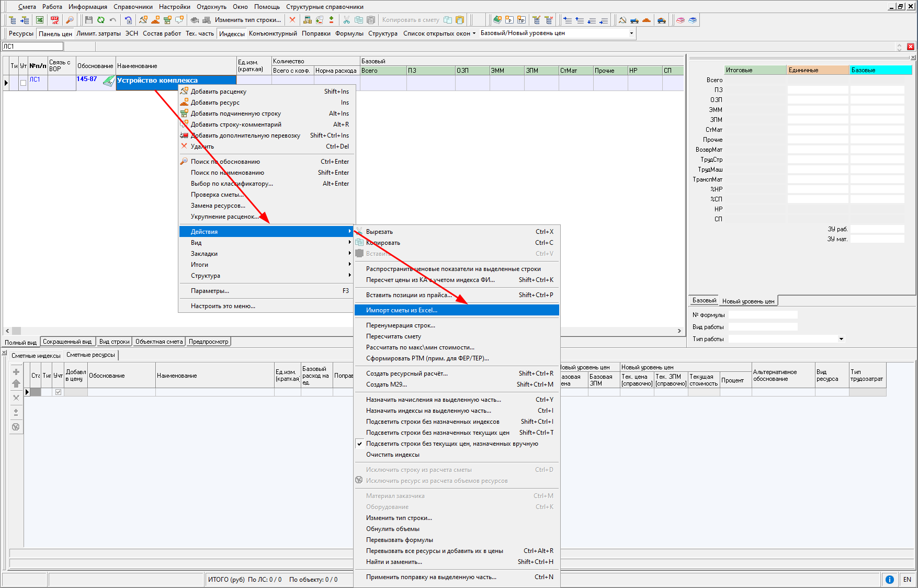
Task: Refresh the estimate data
Action: point(100,20)
